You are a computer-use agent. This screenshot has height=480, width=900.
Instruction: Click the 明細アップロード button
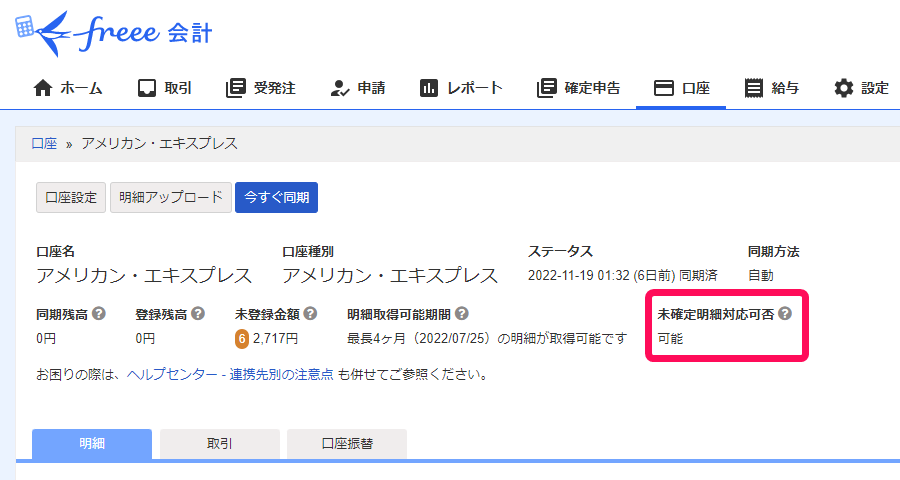[171, 198]
